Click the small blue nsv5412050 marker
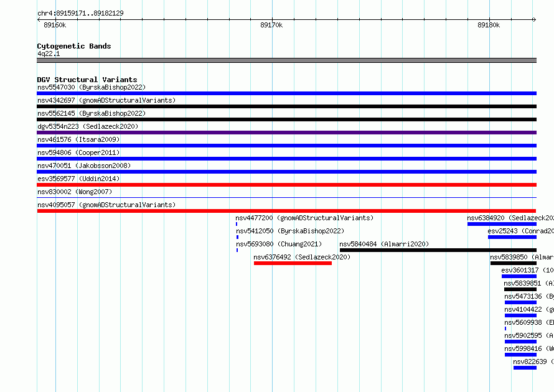Screen dimensions: 554x392 237,237
